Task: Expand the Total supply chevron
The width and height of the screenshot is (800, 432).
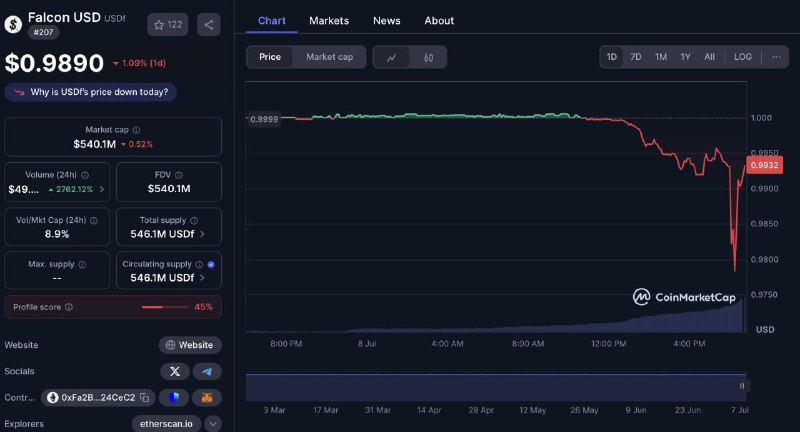Action: 203,234
